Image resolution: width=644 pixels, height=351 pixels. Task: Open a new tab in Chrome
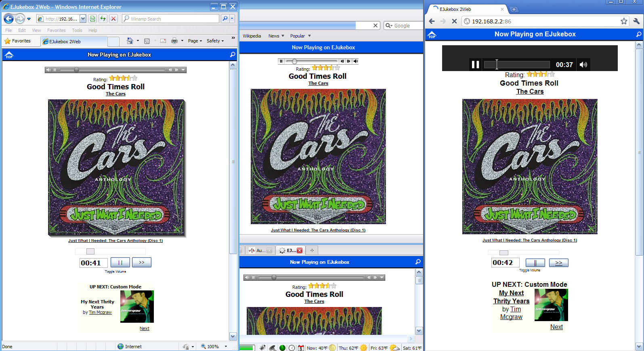[514, 9]
